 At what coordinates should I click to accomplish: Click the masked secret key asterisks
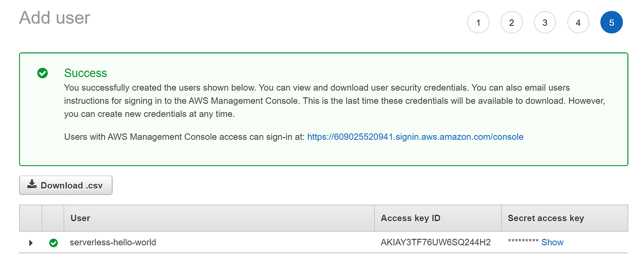(x=523, y=242)
